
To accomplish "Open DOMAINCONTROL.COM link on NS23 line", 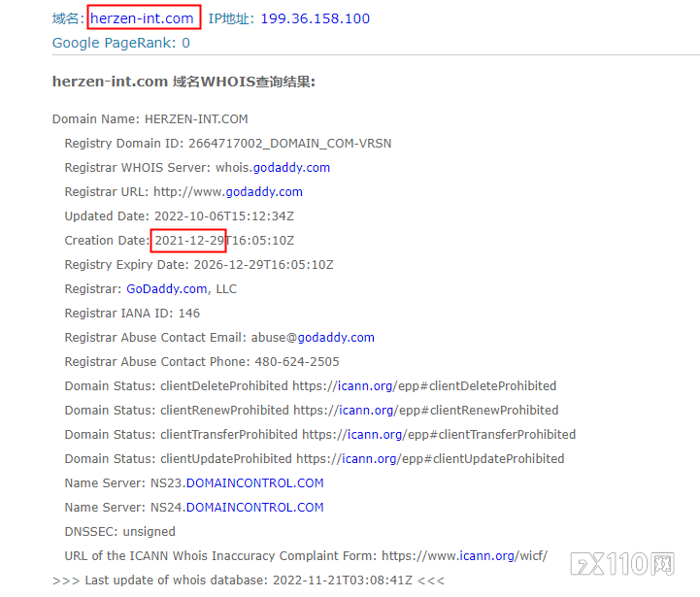I will (255, 483).
